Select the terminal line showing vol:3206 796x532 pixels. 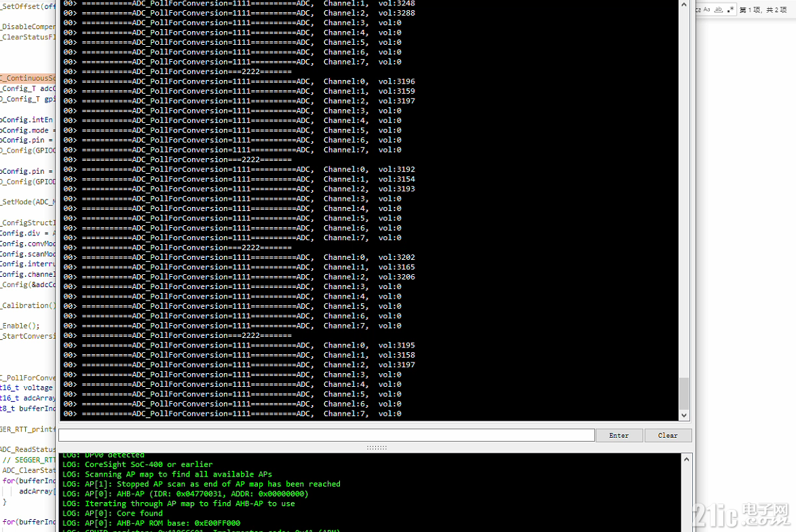click(x=239, y=277)
